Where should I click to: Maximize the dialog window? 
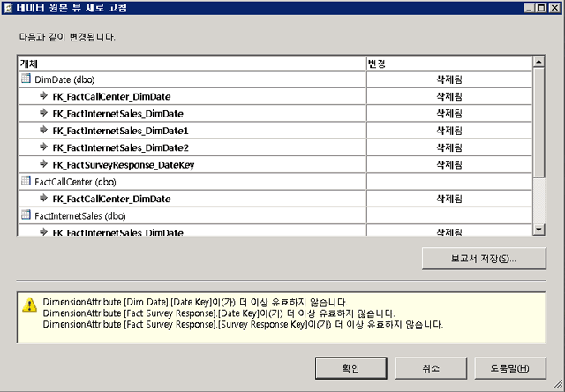[541, 8]
